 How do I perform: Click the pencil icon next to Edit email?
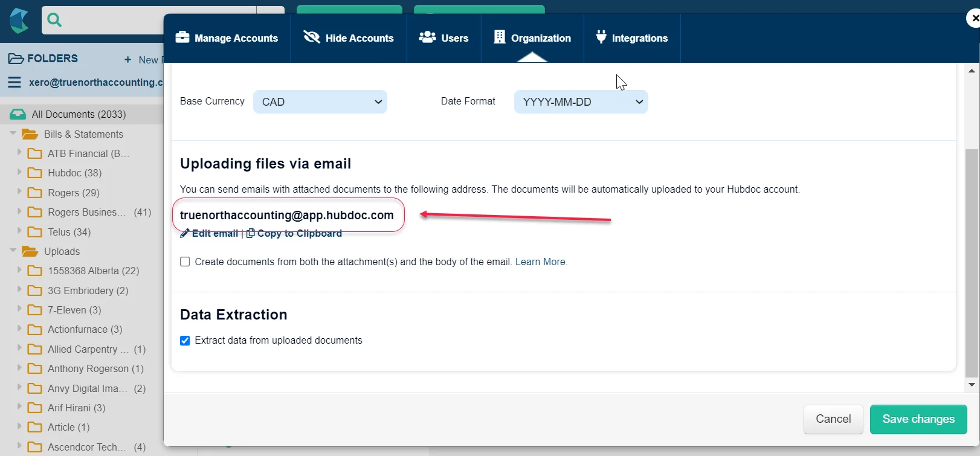tap(185, 234)
